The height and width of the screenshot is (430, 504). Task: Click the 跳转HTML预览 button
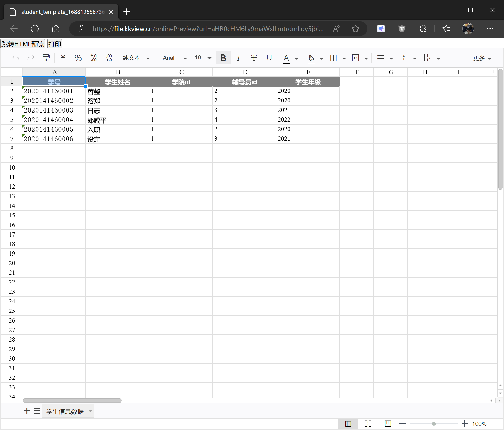click(23, 44)
